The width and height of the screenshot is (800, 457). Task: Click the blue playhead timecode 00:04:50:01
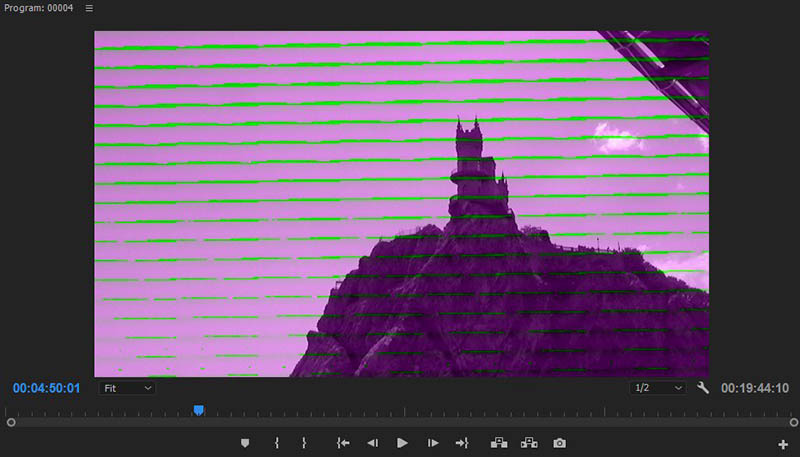(46, 388)
